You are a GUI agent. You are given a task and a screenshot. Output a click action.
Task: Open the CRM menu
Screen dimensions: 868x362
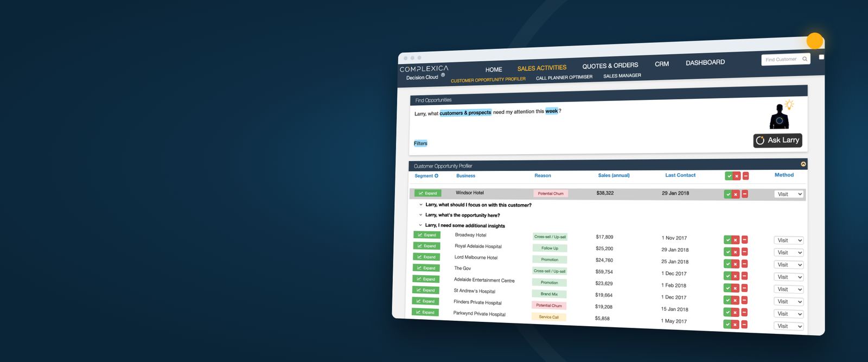click(x=662, y=64)
